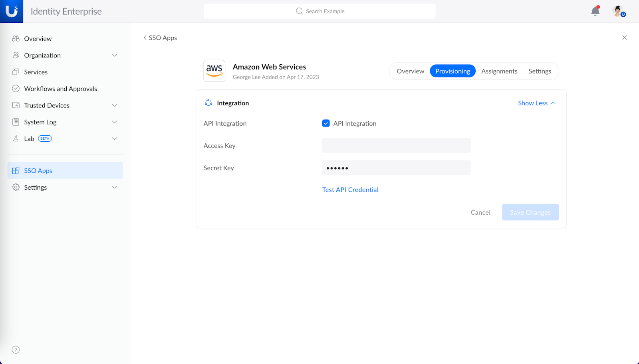
Task: Click the Amazon Web Services heading
Action: coord(270,67)
